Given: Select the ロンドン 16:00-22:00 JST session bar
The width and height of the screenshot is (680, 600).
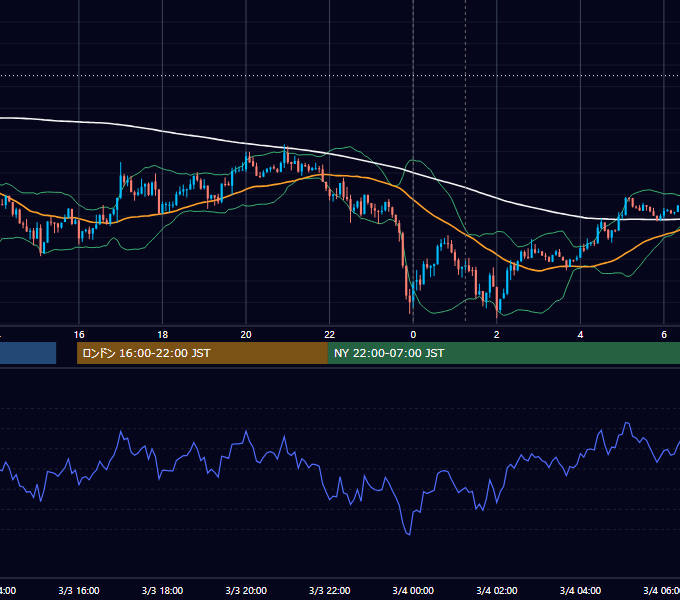Looking at the screenshot, I should tap(202, 353).
